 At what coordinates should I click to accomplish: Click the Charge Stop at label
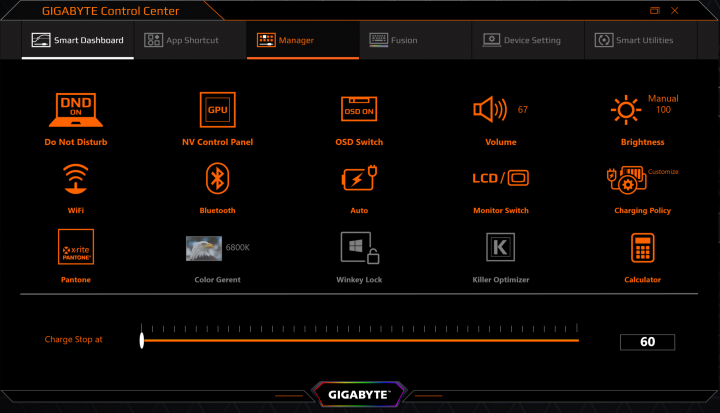pyautogui.click(x=73, y=339)
